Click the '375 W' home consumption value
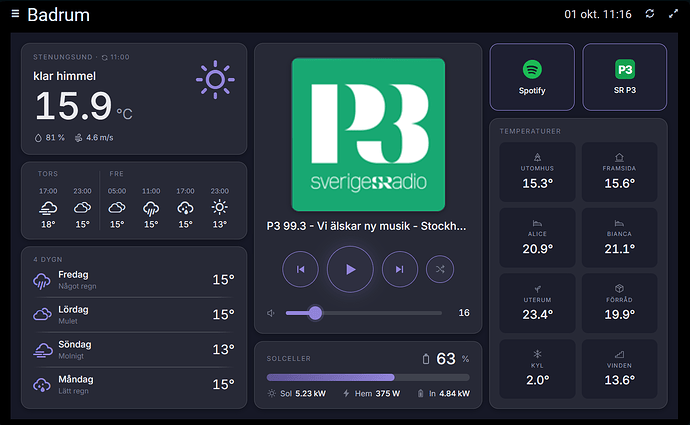690x425 pixels. tap(388, 393)
